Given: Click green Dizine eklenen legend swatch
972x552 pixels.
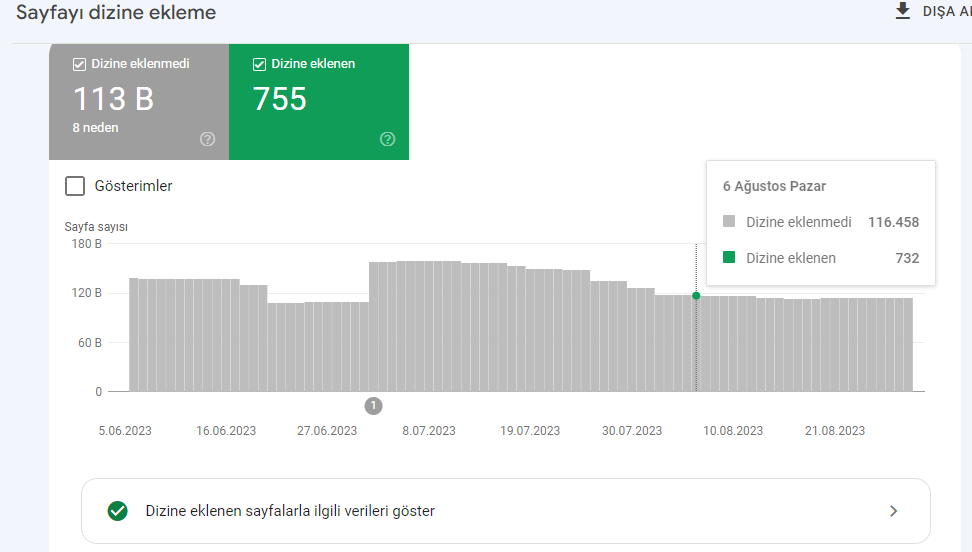Looking at the screenshot, I should (x=729, y=257).
